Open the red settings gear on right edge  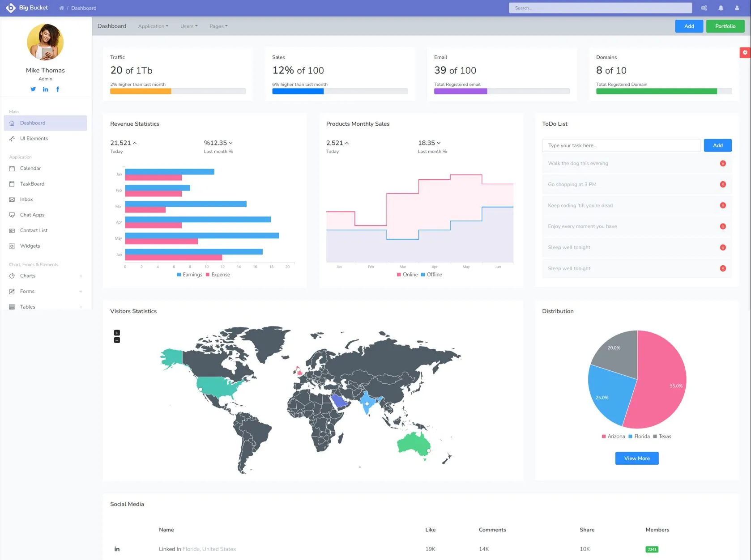click(x=745, y=53)
